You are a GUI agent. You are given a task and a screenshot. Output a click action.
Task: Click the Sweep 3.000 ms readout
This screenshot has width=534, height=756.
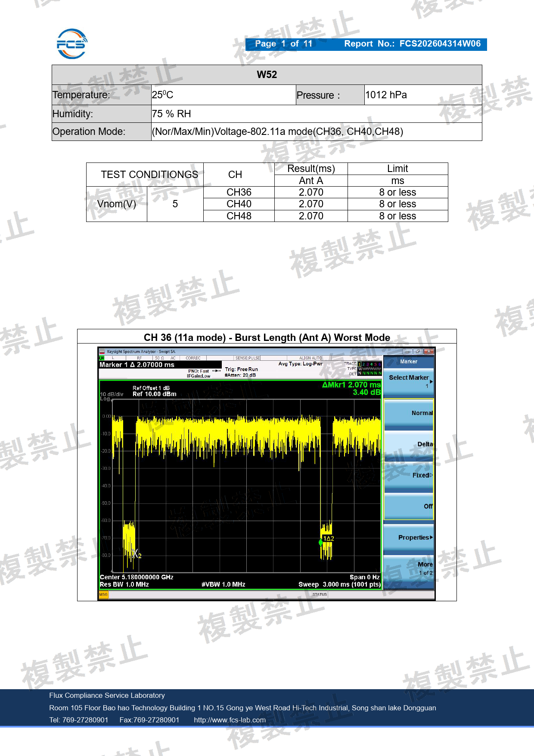(339, 584)
